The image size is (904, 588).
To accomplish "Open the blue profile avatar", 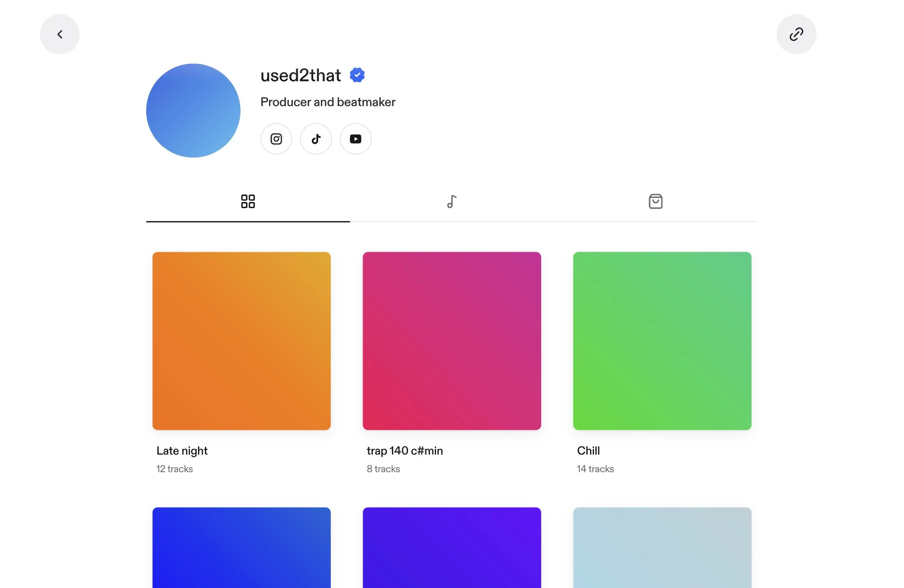I will (193, 110).
